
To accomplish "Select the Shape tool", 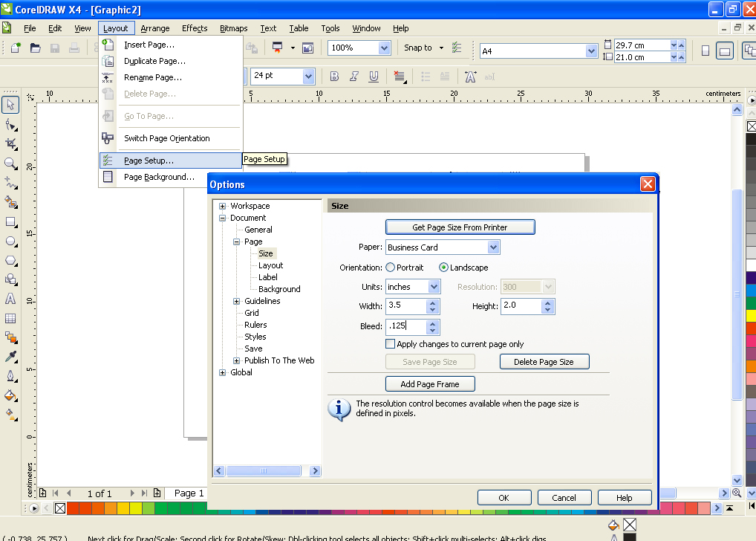I will pos(10,125).
